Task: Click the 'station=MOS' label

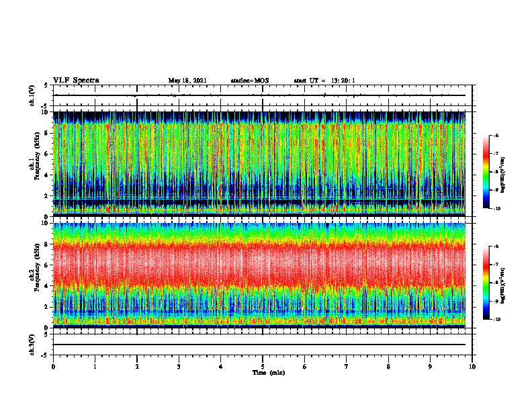Action: click(250, 81)
